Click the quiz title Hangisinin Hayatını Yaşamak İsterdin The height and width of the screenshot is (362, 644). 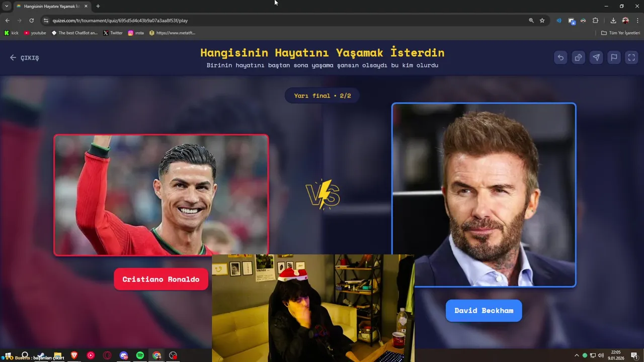tap(323, 52)
